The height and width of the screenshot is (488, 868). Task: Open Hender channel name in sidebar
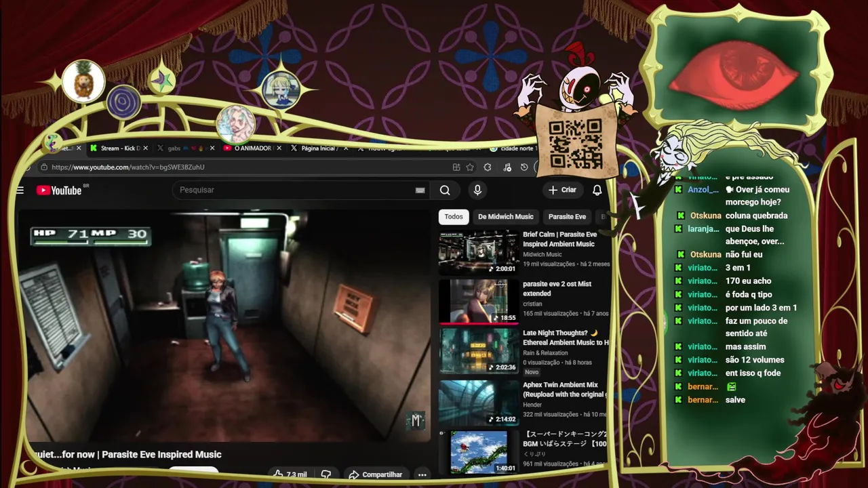532,405
